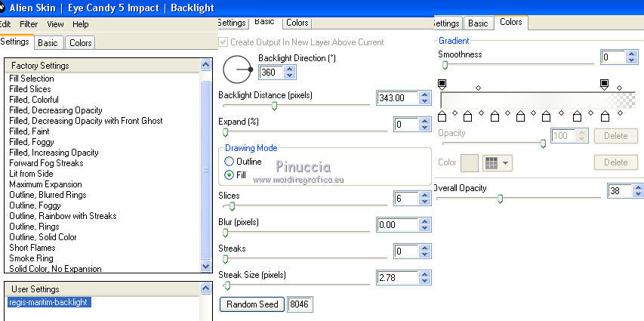Select the Filled, Foggy preset
The width and height of the screenshot is (644, 321).
pyautogui.click(x=32, y=142)
